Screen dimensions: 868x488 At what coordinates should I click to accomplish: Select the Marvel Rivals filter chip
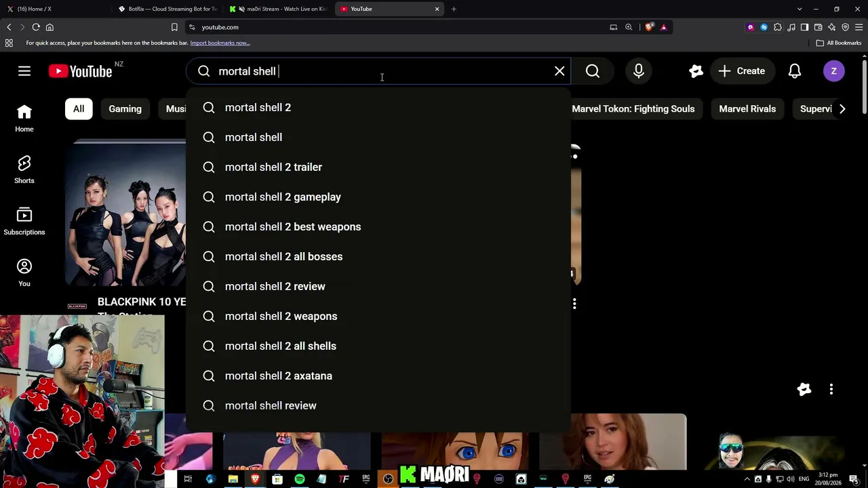pyautogui.click(x=747, y=108)
